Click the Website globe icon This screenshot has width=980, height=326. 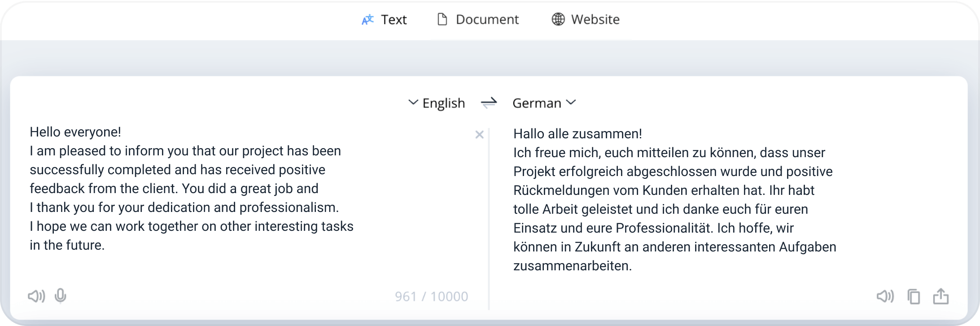pyautogui.click(x=558, y=19)
